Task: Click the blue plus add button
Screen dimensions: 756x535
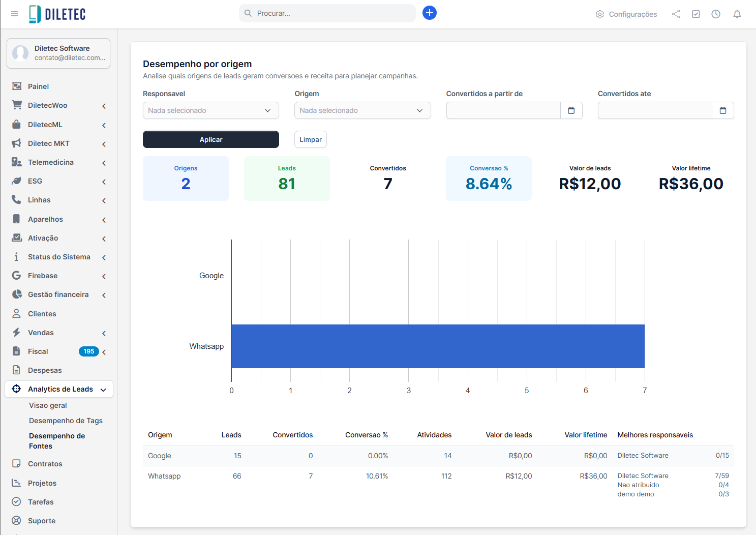Action: pyautogui.click(x=429, y=13)
